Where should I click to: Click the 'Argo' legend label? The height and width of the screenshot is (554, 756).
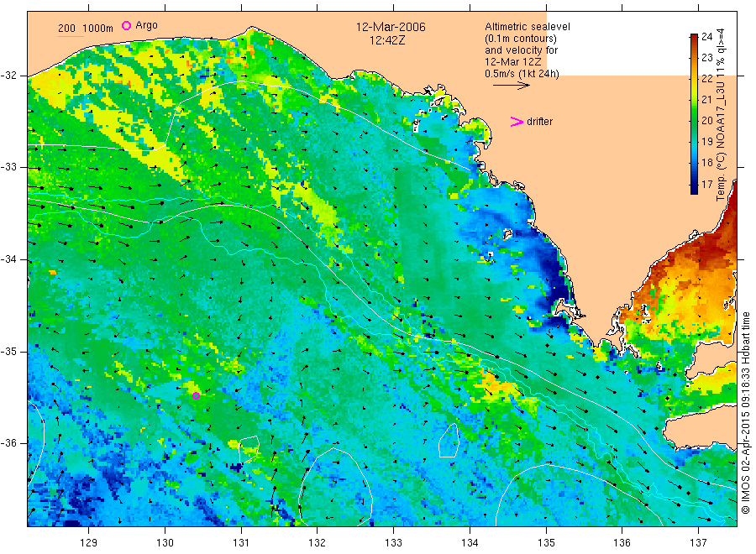[x=146, y=25]
